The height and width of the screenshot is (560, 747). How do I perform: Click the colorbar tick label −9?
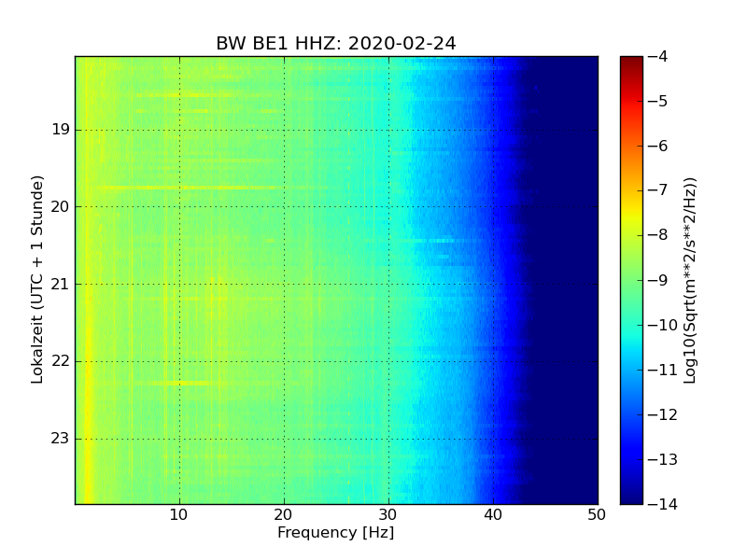point(658,281)
